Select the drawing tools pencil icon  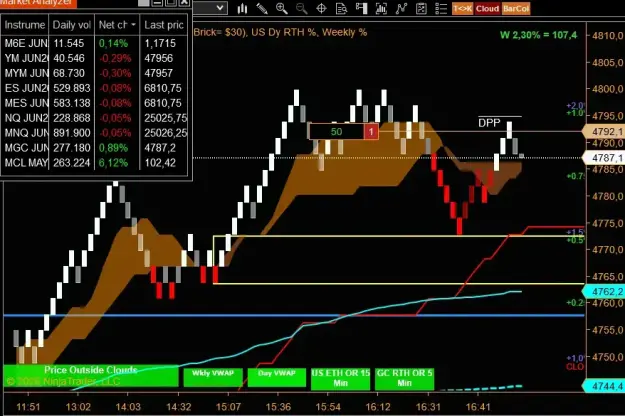(x=262, y=8)
